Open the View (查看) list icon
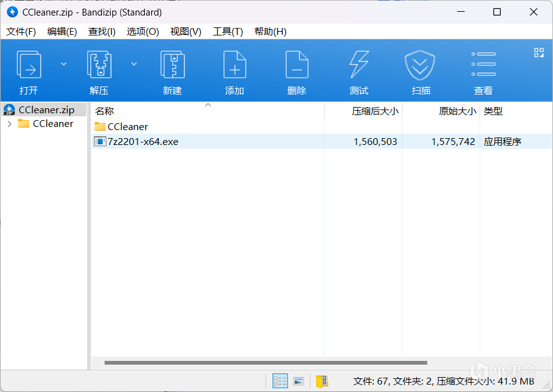The image size is (553, 392). click(x=483, y=64)
